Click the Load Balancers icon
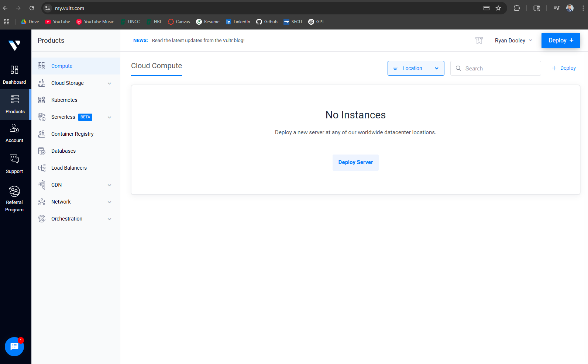The width and height of the screenshot is (588, 364). 42,168
